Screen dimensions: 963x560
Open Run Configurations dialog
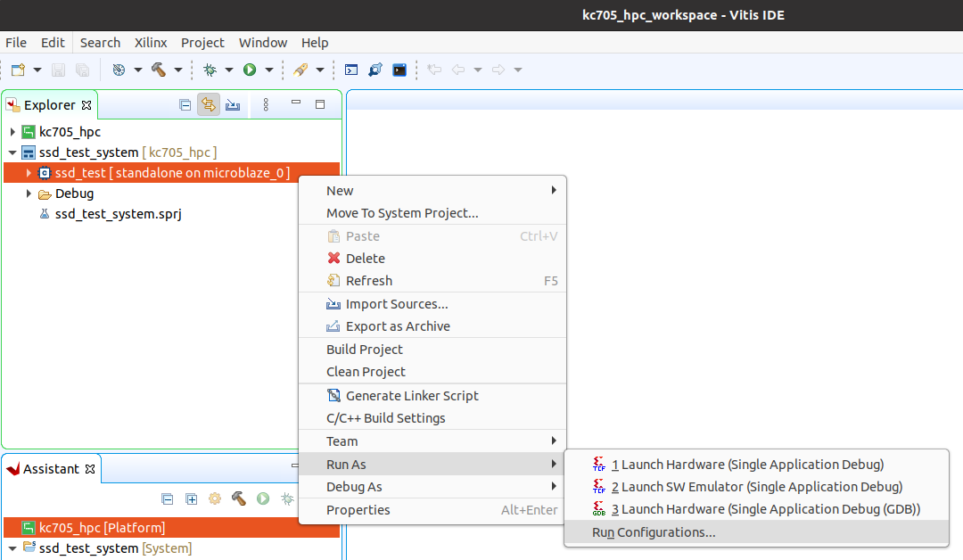click(756, 532)
